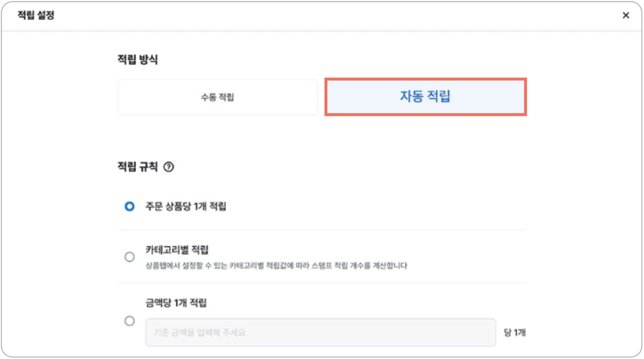This screenshot has height=359, width=644.
Task: Select the 자동 적립 method button
Action: [x=425, y=97]
